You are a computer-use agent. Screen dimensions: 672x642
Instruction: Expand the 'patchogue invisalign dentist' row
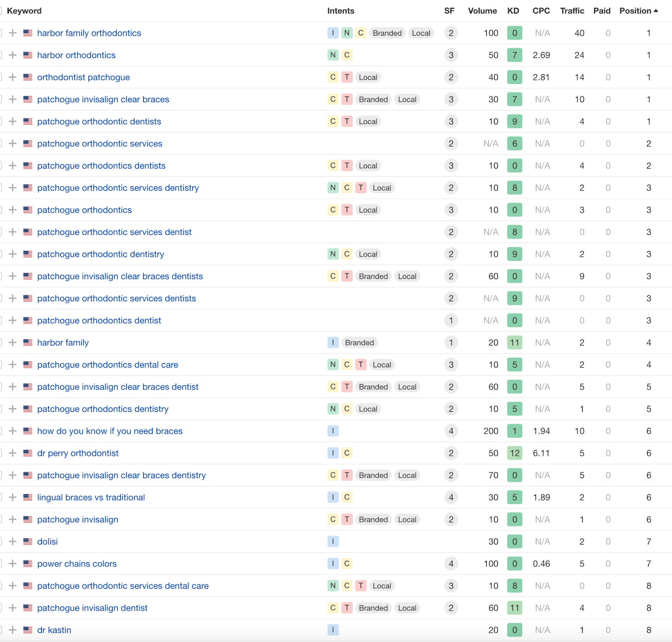(13, 608)
